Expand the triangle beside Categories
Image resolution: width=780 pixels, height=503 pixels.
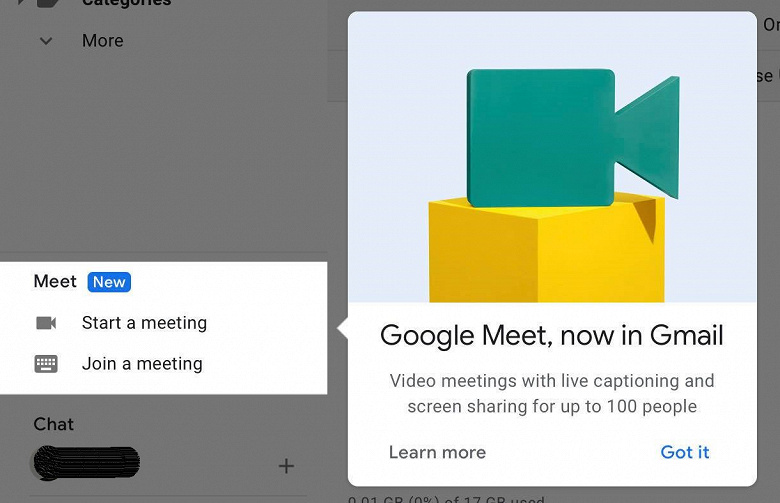click(21, 2)
